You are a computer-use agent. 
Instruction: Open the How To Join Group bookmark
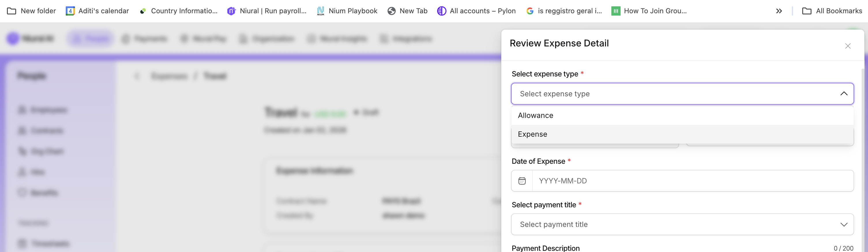[x=649, y=11]
